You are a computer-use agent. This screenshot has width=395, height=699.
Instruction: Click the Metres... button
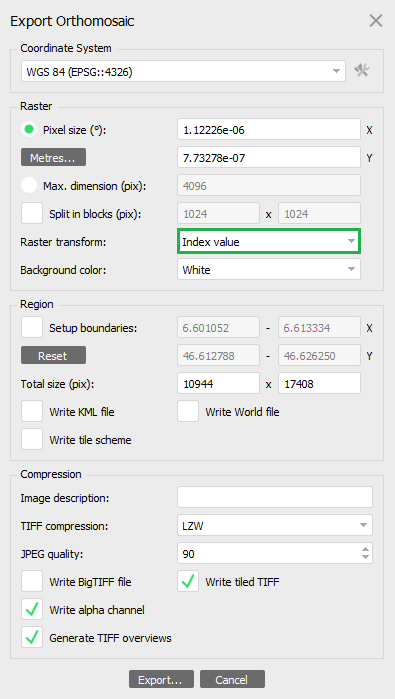(x=53, y=157)
